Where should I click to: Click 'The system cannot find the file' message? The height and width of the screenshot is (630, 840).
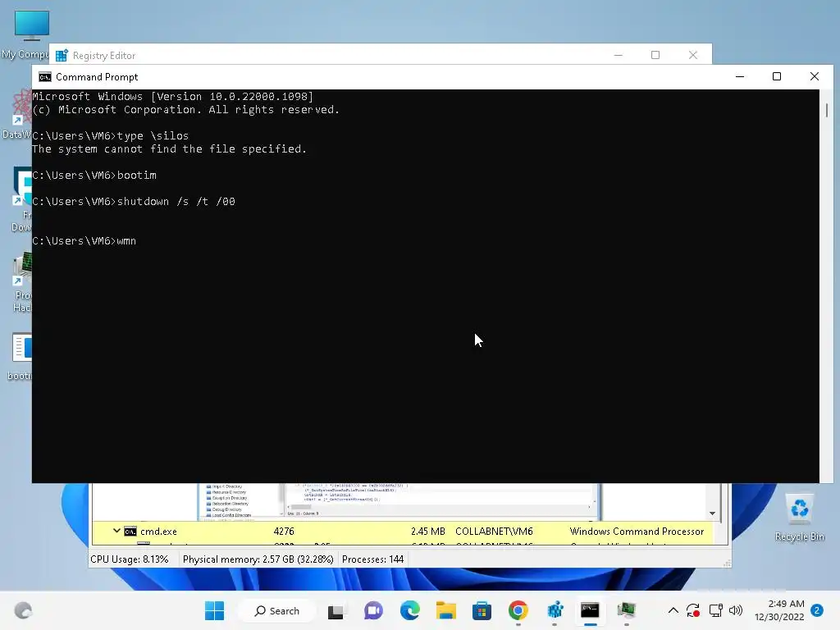click(x=169, y=149)
